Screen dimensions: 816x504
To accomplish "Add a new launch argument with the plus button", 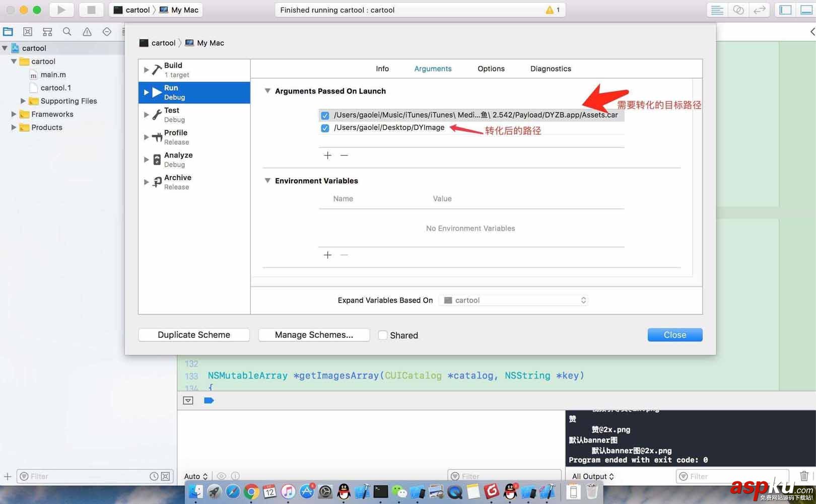I will click(x=327, y=155).
